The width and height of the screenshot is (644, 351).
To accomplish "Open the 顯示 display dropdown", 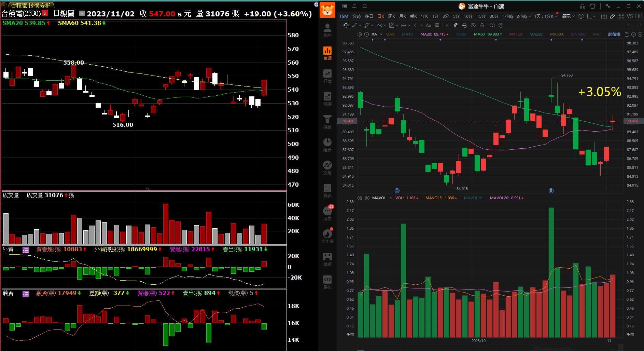I will coord(569,16).
